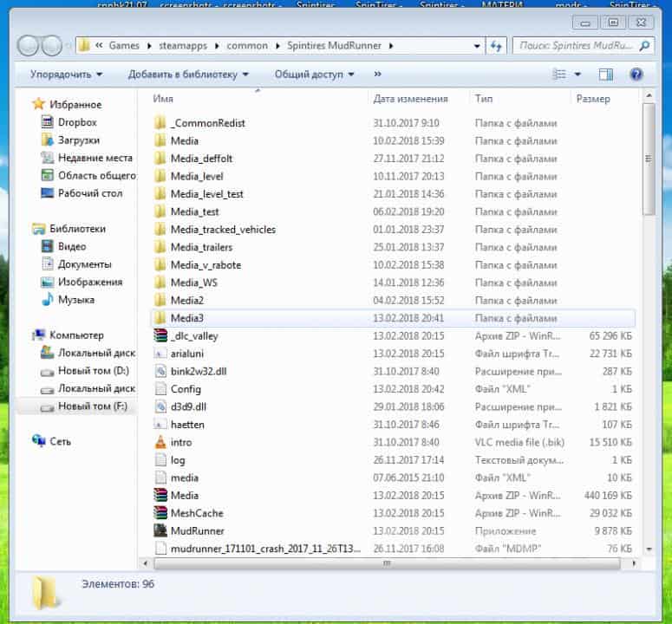Click the toolbar overflow chevron button

pyautogui.click(x=377, y=75)
